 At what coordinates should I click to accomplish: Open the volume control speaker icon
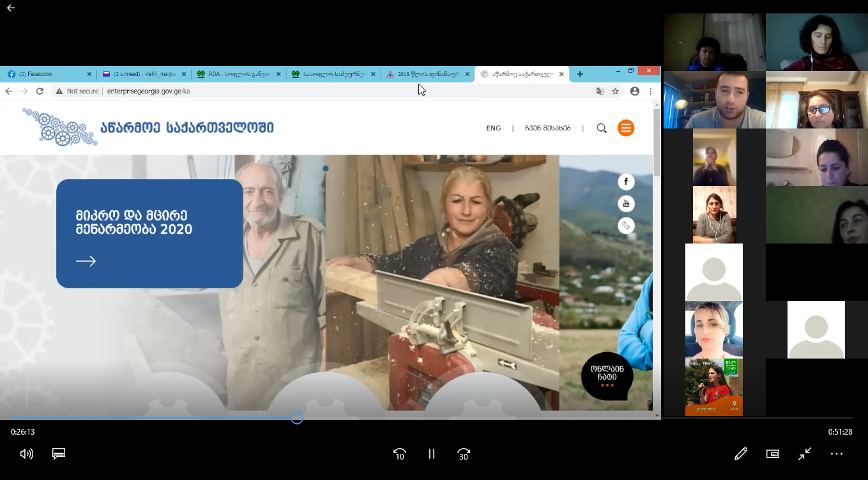26,454
